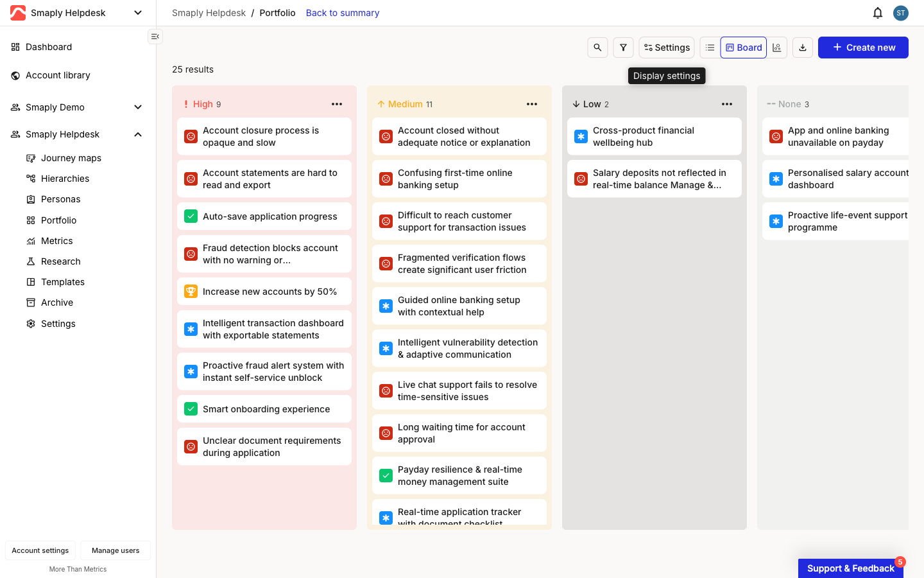Viewport: 924px width, 578px height.
Task: Click the Manage users button
Action: pos(116,550)
